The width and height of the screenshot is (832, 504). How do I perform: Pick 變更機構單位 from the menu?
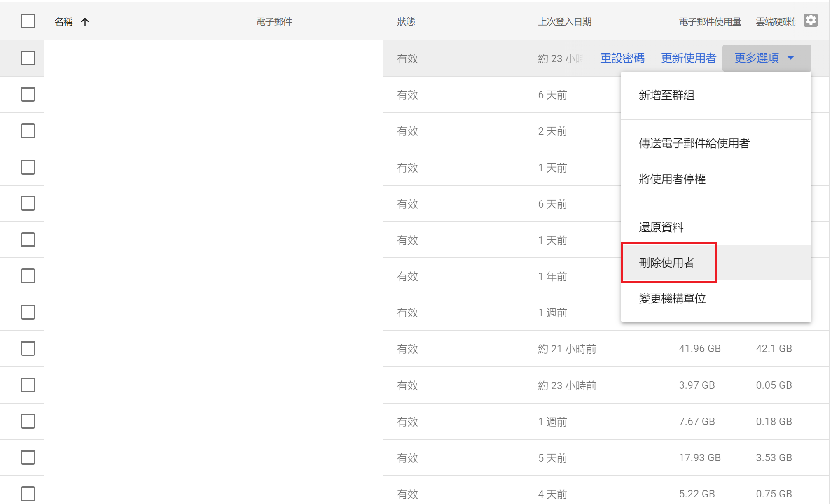click(672, 299)
